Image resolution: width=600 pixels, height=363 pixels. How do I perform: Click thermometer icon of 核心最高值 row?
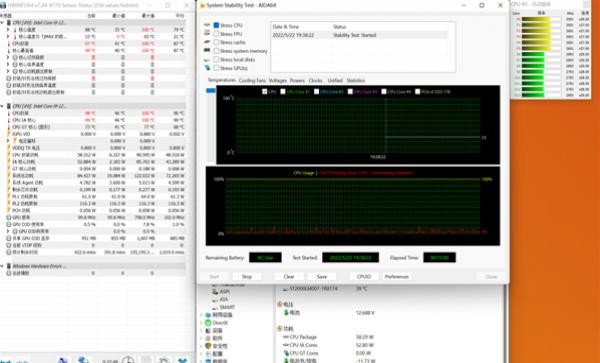click(9, 50)
